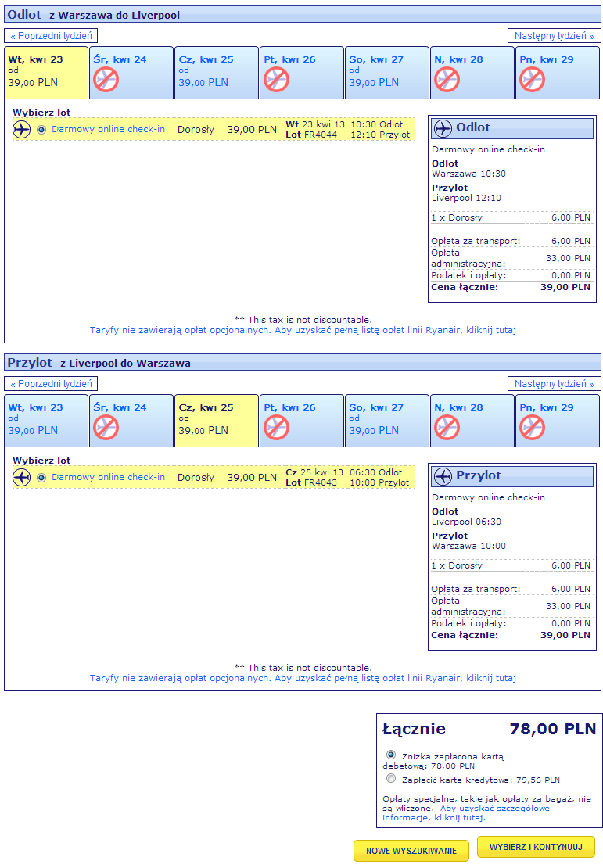
Task: Open Ryanair fees list link in outbound section
Action: coord(303,331)
